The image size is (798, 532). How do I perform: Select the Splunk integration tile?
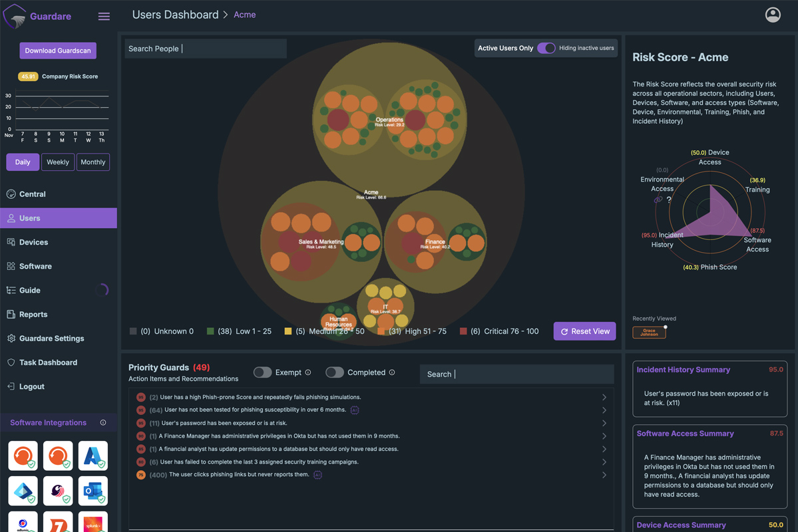pyautogui.click(x=93, y=523)
